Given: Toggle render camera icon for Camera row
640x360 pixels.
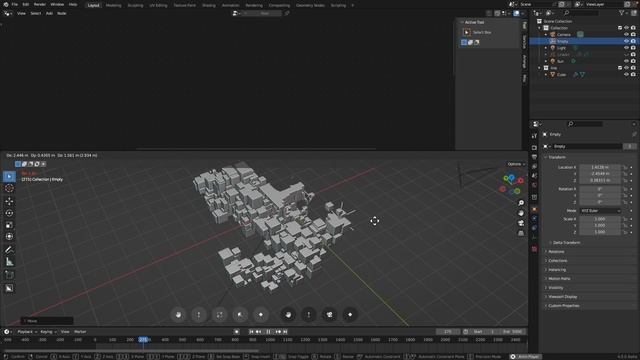Looking at the screenshot, I should click(633, 34).
